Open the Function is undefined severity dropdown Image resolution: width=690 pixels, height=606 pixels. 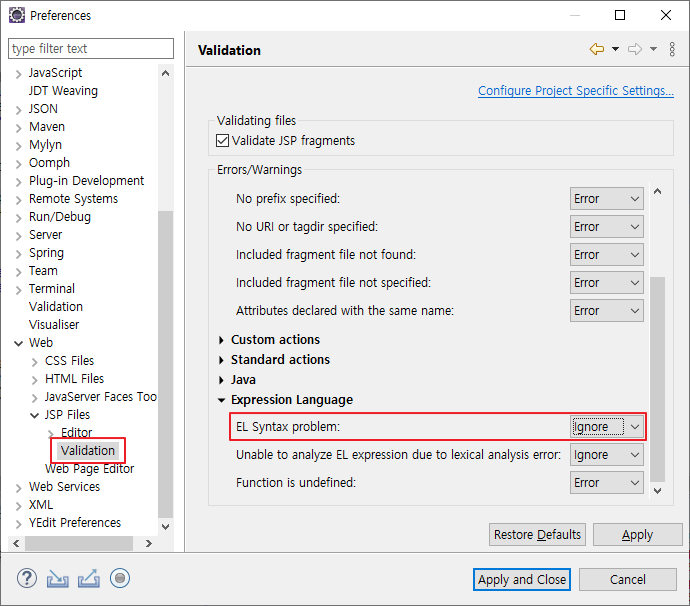coord(606,483)
